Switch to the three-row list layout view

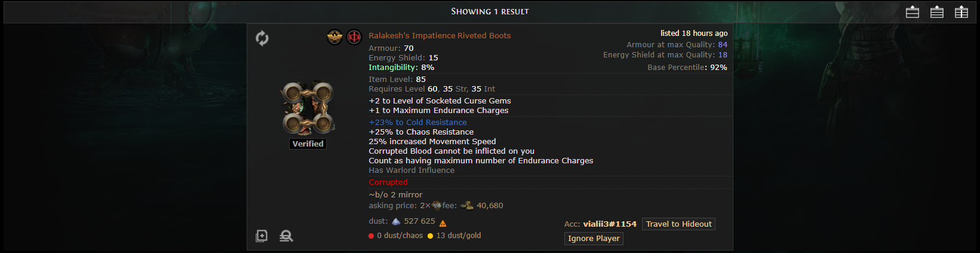[937, 12]
